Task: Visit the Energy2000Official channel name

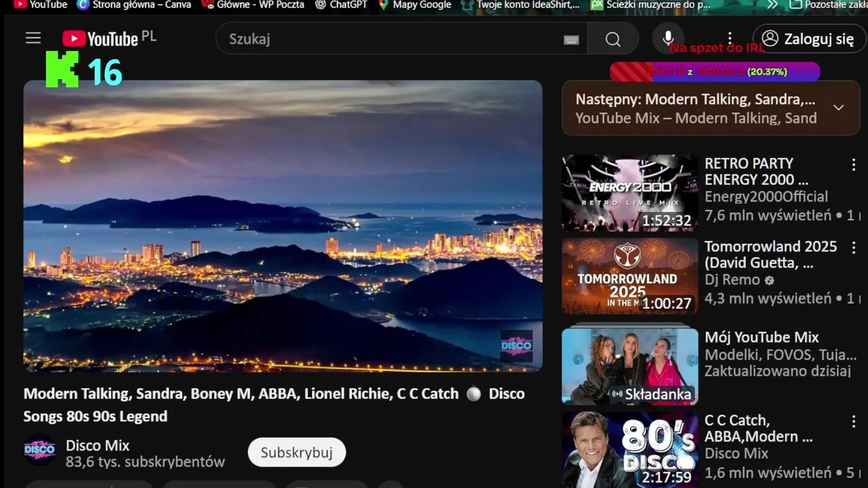Action: click(766, 197)
